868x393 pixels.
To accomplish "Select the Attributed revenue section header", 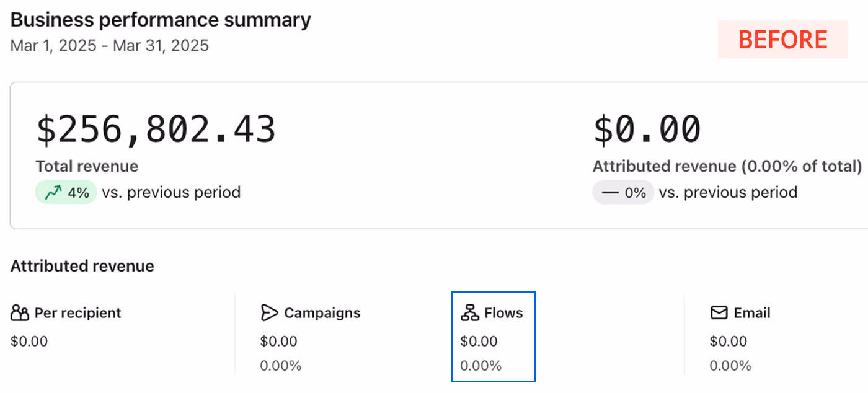I will tap(82, 266).
